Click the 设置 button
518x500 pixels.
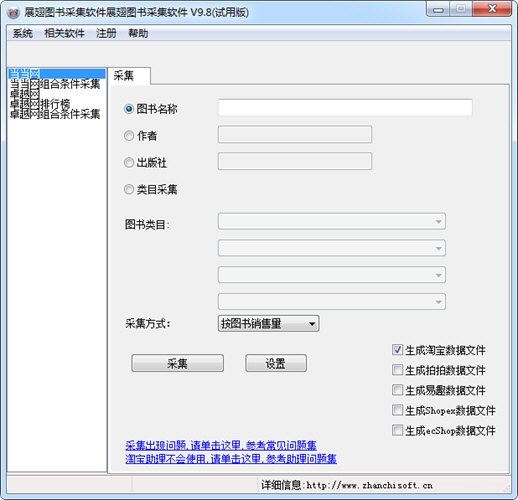(276, 363)
